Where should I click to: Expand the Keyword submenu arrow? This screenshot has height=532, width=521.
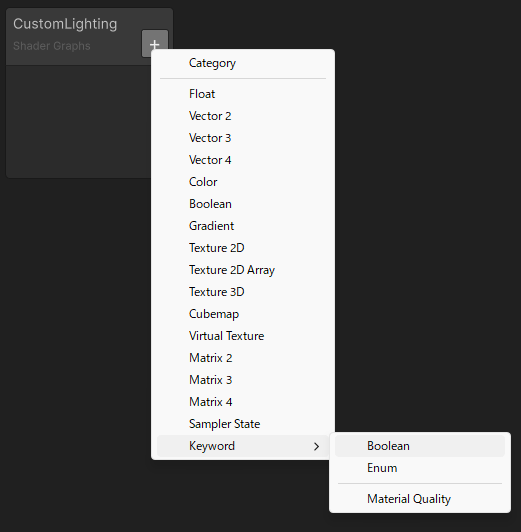point(316,446)
